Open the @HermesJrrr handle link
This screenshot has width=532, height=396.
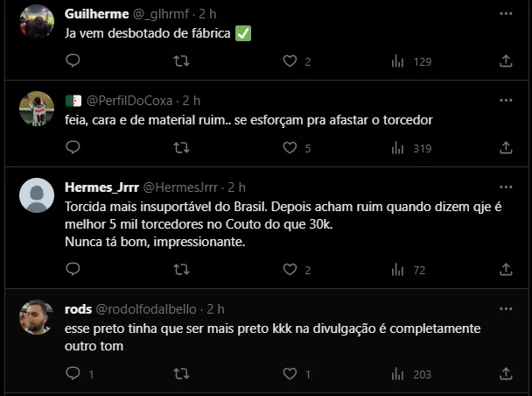(x=181, y=187)
